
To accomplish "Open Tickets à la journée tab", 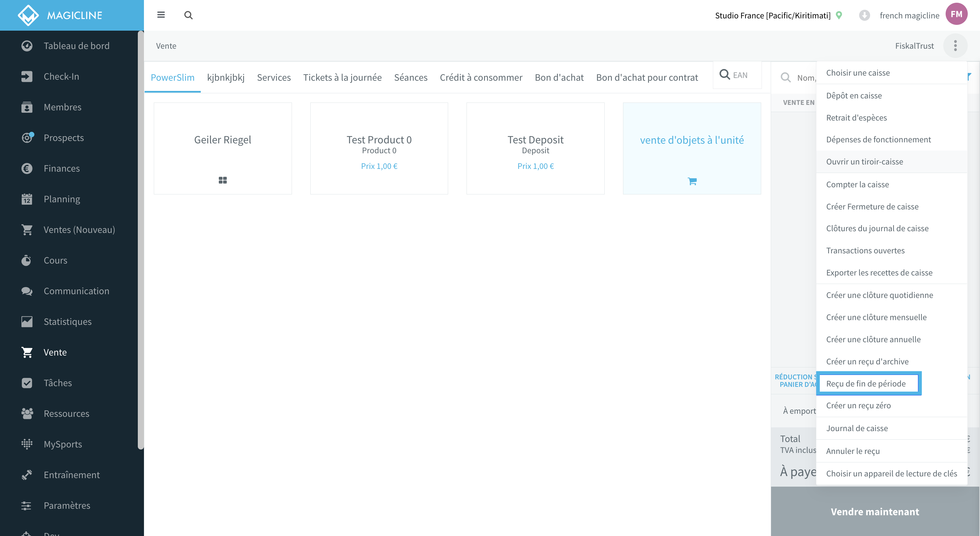I will coord(342,77).
